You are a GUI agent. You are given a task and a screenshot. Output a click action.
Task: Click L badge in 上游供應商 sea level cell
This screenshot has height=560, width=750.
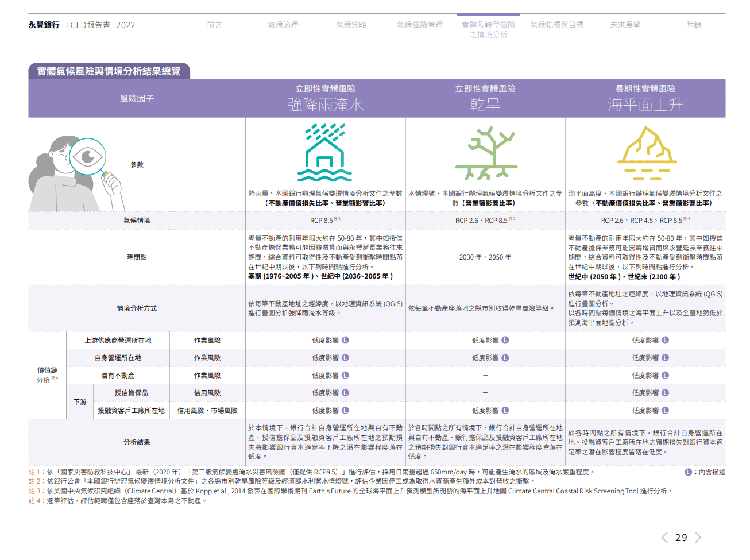tap(665, 341)
